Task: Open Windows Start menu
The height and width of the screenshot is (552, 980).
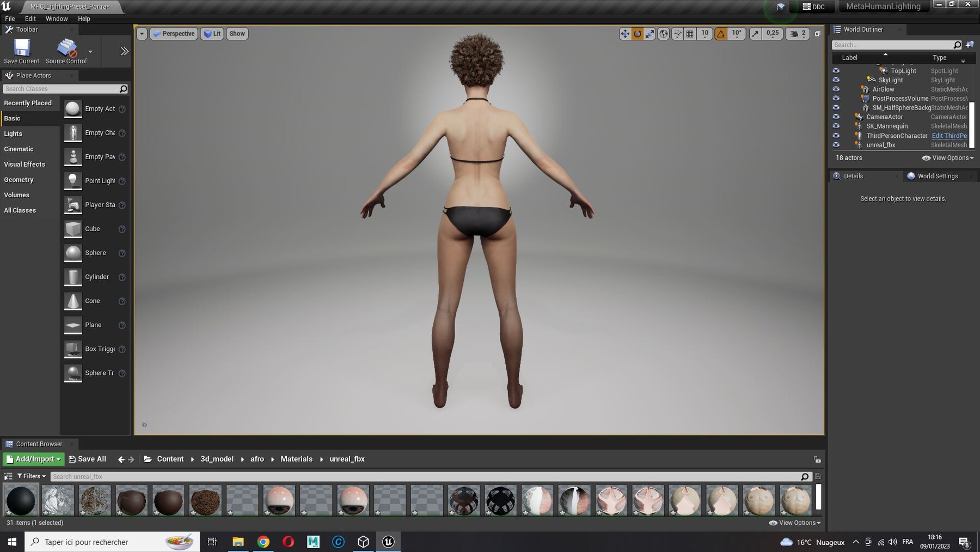Action: pos(12,542)
